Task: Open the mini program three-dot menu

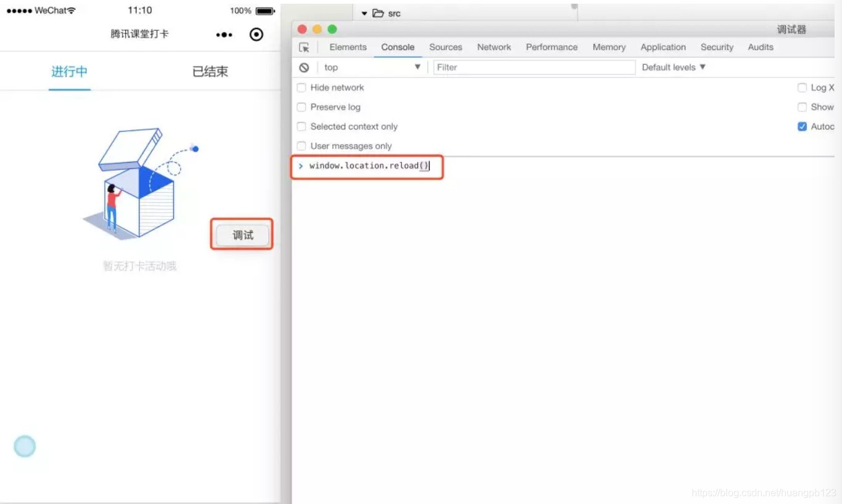Action: point(224,35)
